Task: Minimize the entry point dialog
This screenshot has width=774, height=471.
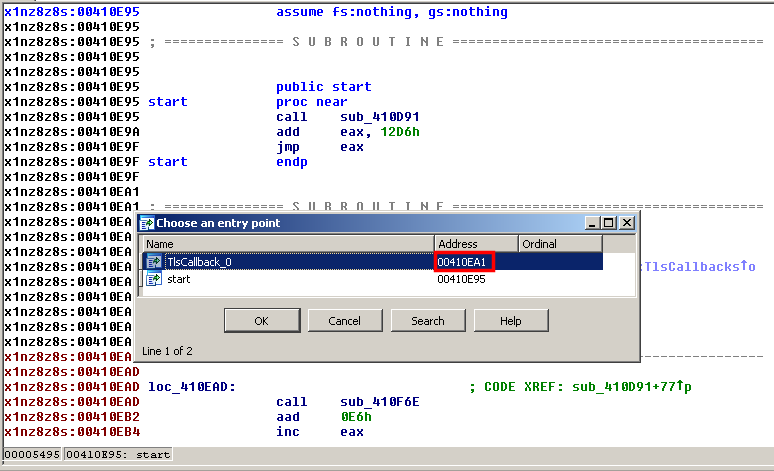Action: [594, 223]
